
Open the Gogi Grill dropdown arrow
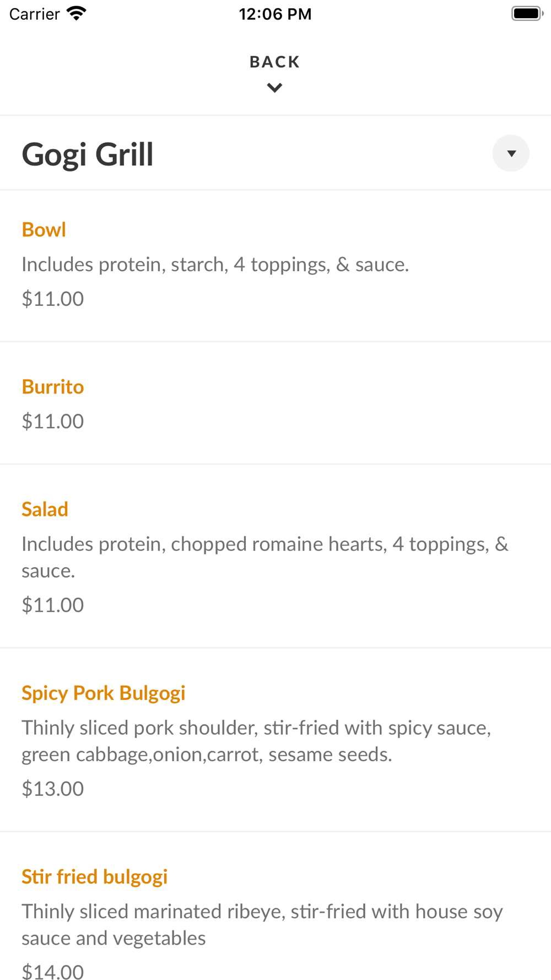tap(511, 153)
